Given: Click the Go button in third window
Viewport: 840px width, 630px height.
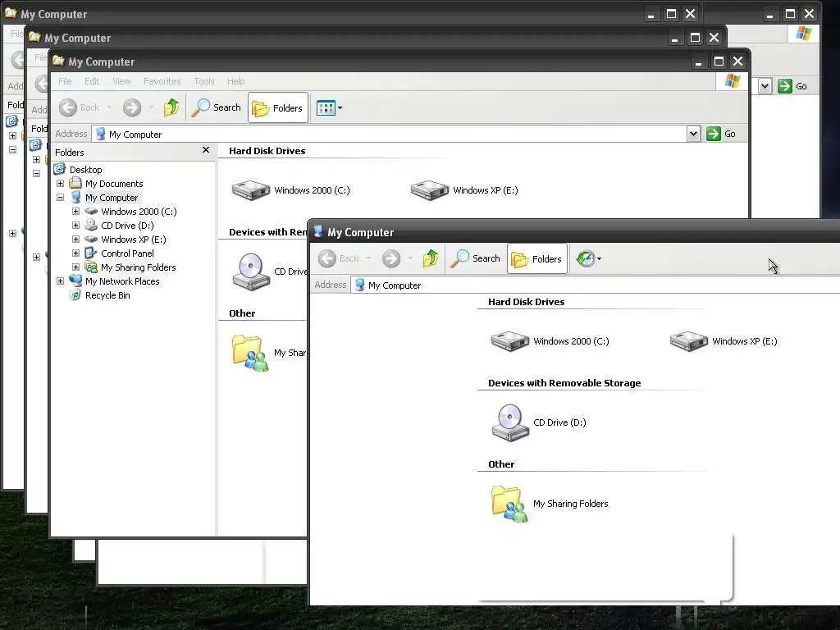Looking at the screenshot, I should point(720,134).
